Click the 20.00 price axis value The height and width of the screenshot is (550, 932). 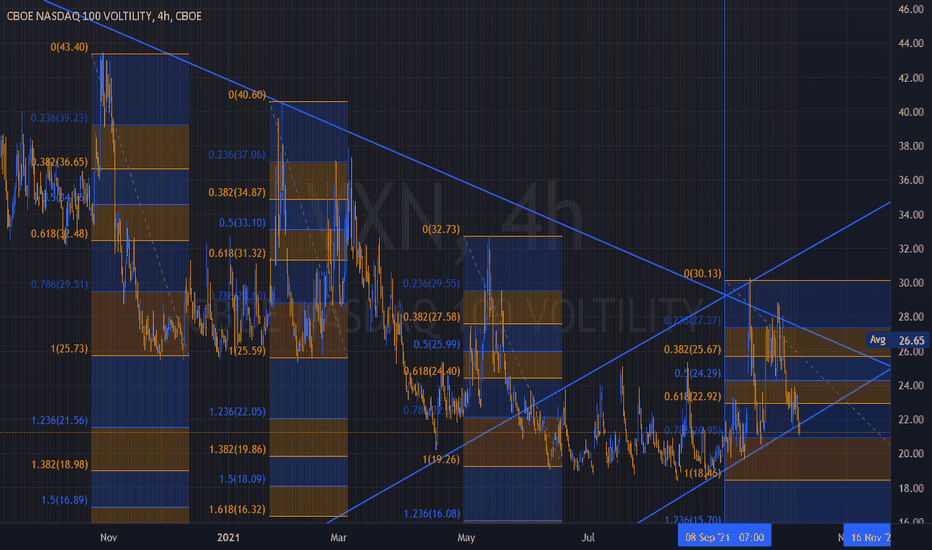(911, 454)
